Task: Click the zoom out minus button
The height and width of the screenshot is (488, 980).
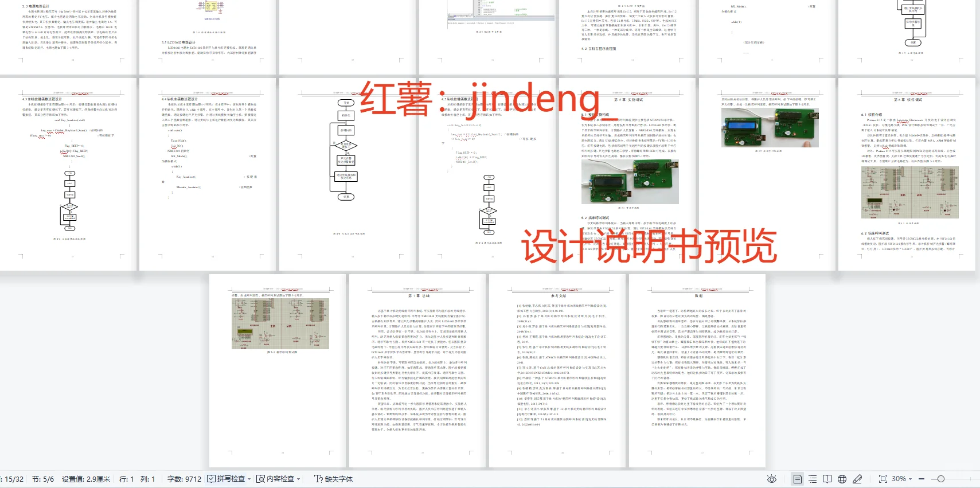Action: (922, 479)
